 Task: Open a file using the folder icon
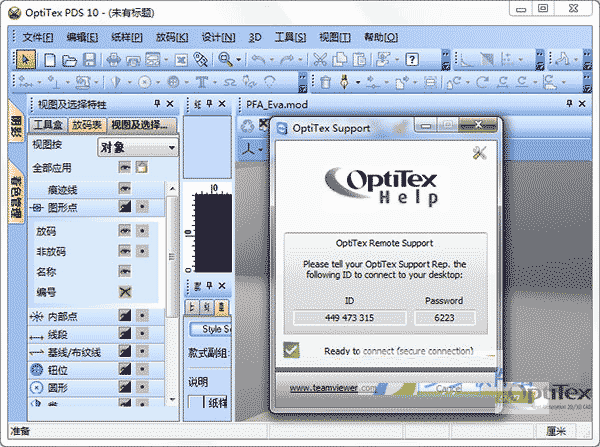[69, 60]
